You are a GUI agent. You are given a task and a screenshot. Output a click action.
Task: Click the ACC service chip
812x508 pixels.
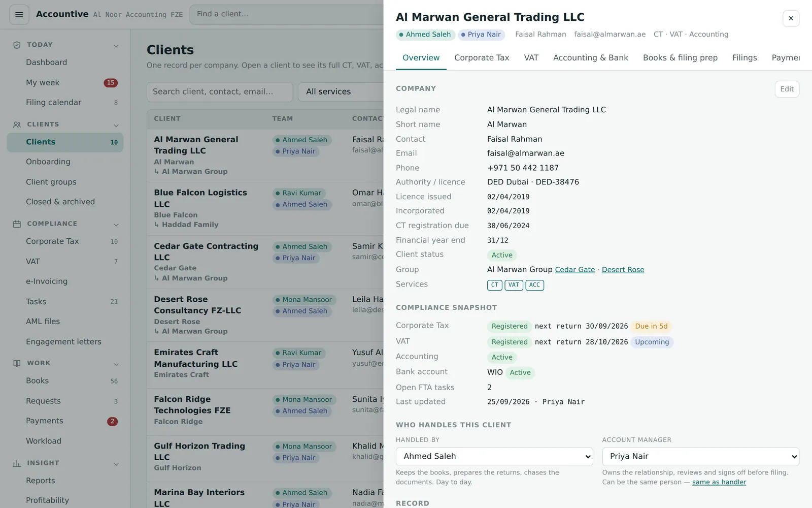[x=534, y=285]
